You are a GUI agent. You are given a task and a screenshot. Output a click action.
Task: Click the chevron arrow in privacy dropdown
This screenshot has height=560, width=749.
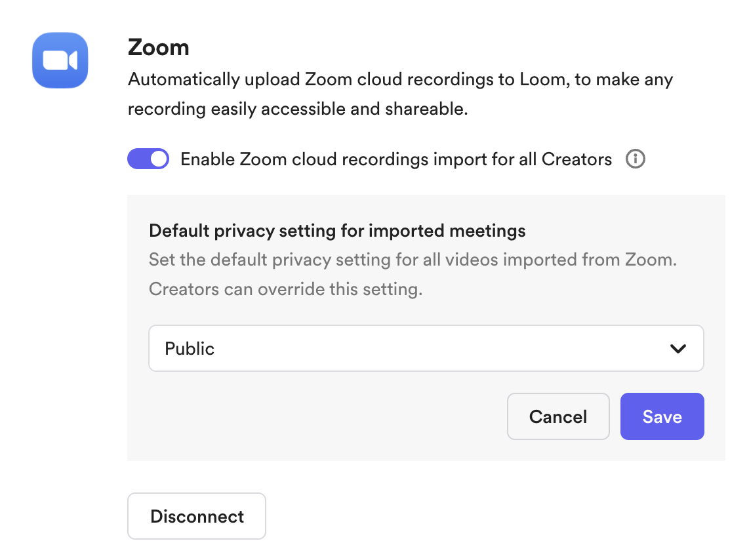point(678,349)
